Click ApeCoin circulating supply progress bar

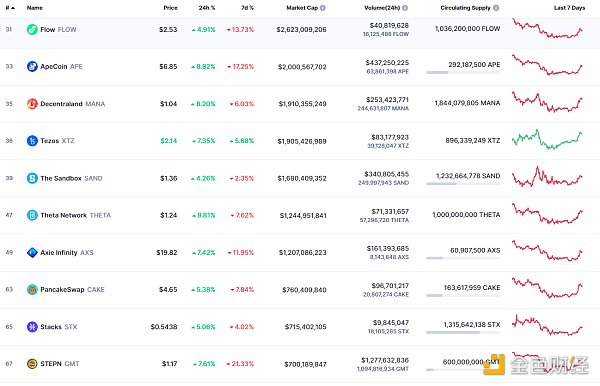click(x=463, y=72)
